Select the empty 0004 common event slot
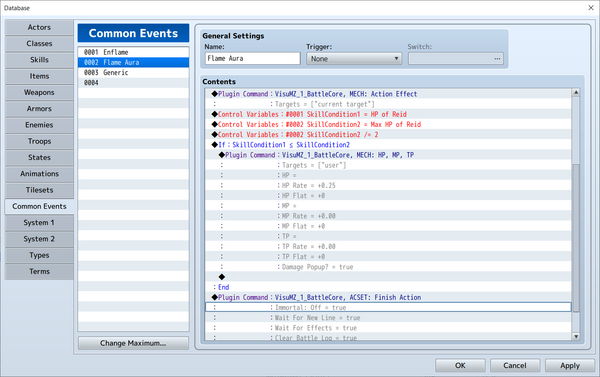 133,83
